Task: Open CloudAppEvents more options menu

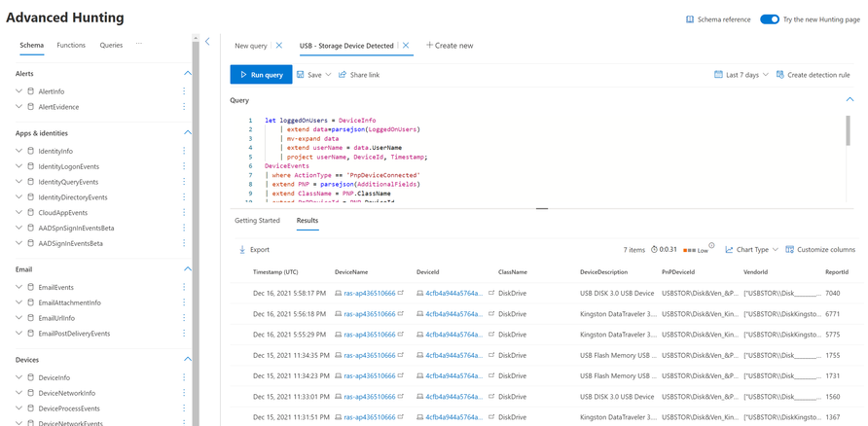Action: [184, 212]
